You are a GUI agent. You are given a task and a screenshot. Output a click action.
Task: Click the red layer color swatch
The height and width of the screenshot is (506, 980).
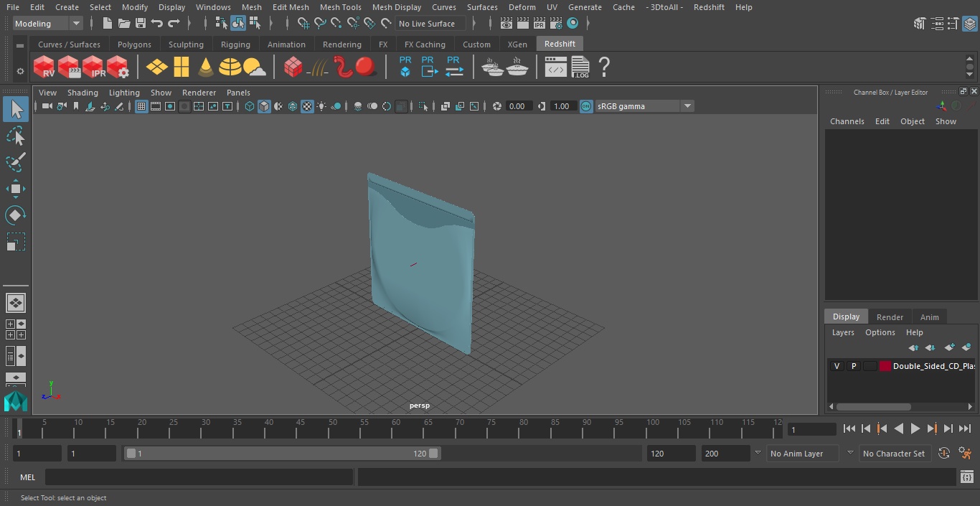pos(885,366)
